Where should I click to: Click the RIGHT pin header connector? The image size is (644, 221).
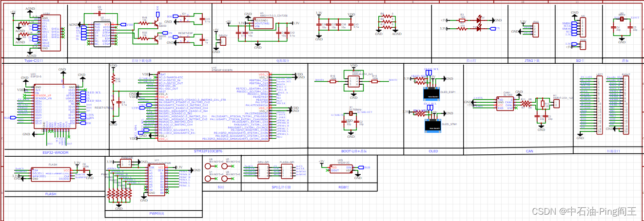pos(626,104)
